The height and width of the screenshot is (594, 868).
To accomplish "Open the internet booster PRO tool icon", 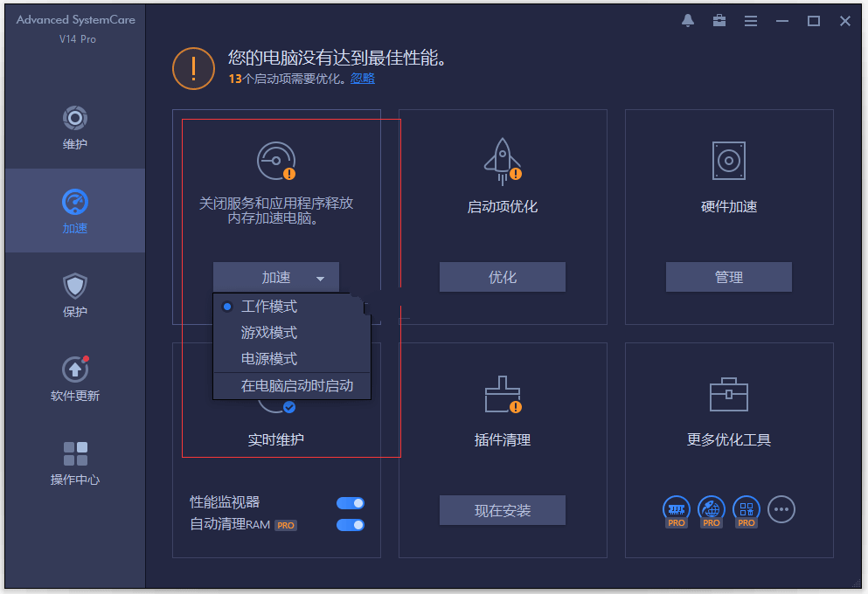I will (712, 510).
